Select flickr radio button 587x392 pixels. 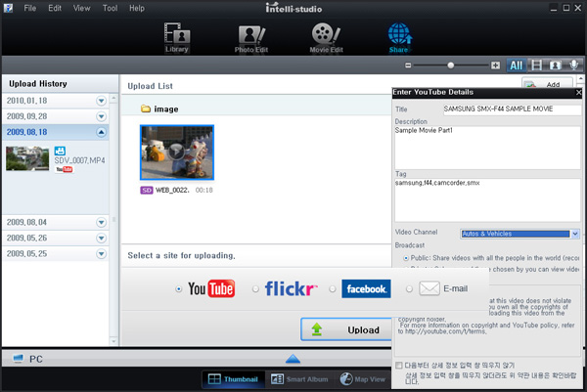(255, 289)
